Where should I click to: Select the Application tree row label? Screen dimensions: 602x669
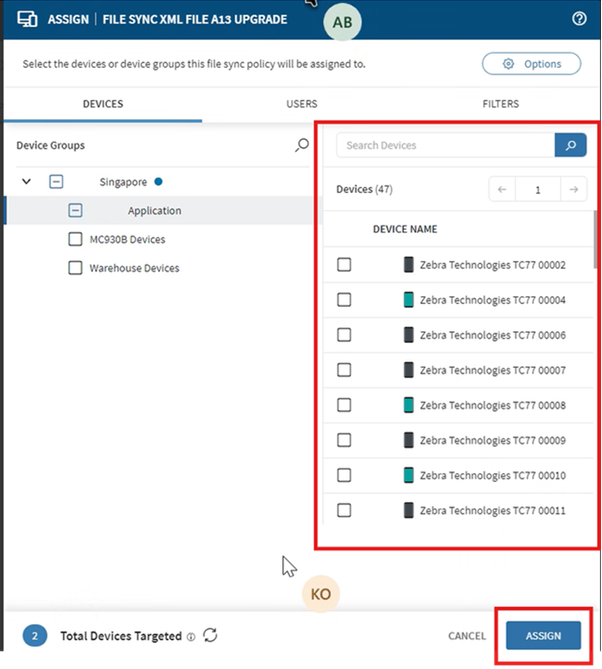point(154,210)
